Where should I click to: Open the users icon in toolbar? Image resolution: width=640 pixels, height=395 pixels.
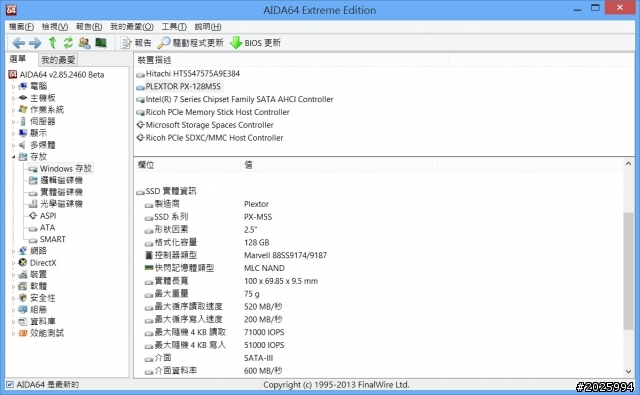[x=84, y=42]
